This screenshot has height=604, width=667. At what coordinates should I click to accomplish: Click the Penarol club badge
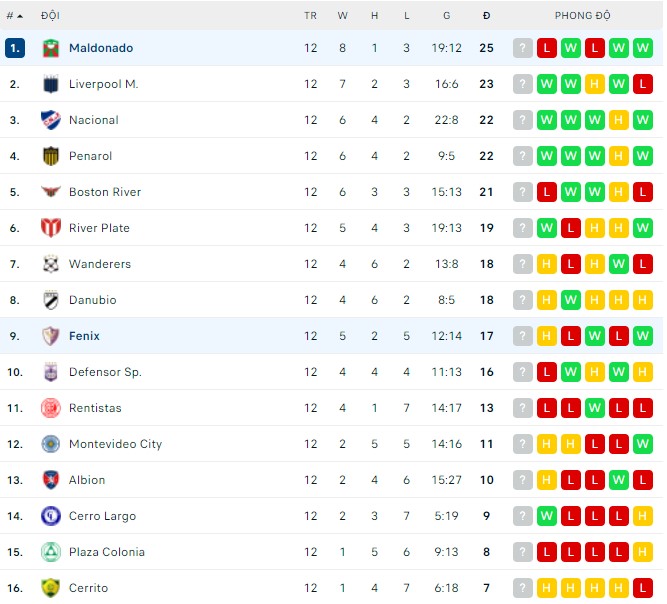[51, 156]
